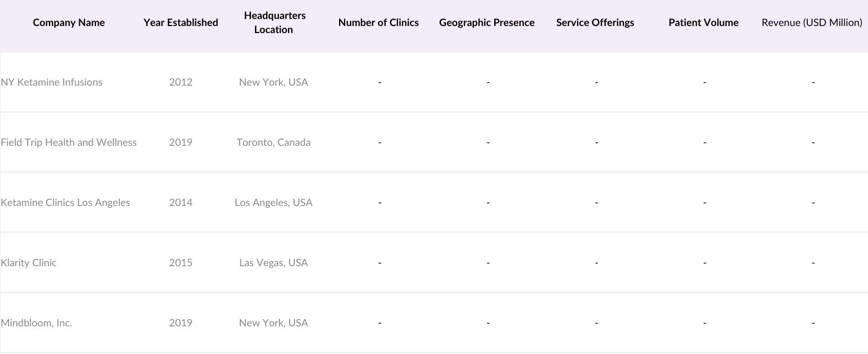The height and width of the screenshot is (354, 868).
Task: Select Ketamine Clinics Los Angeles company name
Action: [x=66, y=203]
